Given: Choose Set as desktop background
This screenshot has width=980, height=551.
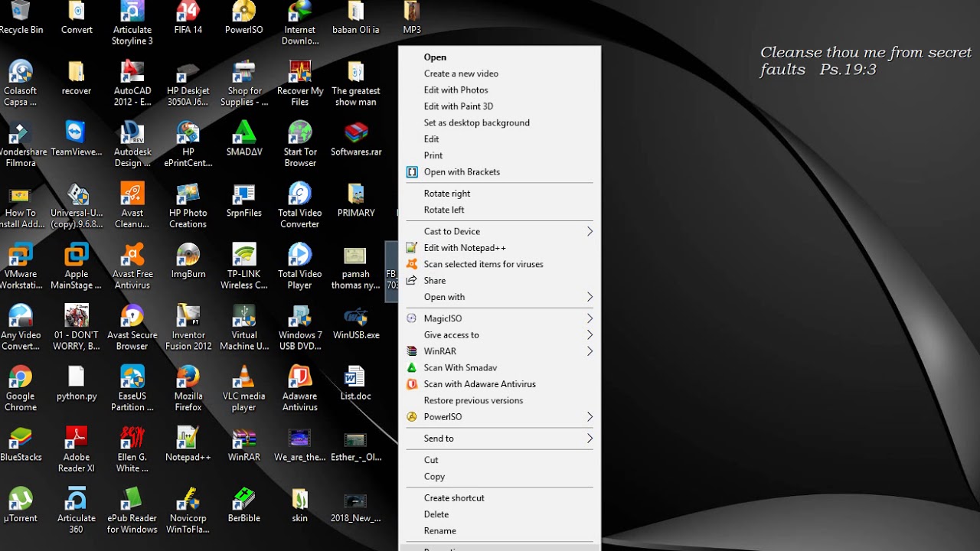Looking at the screenshot, I should (x=476, y=122).
